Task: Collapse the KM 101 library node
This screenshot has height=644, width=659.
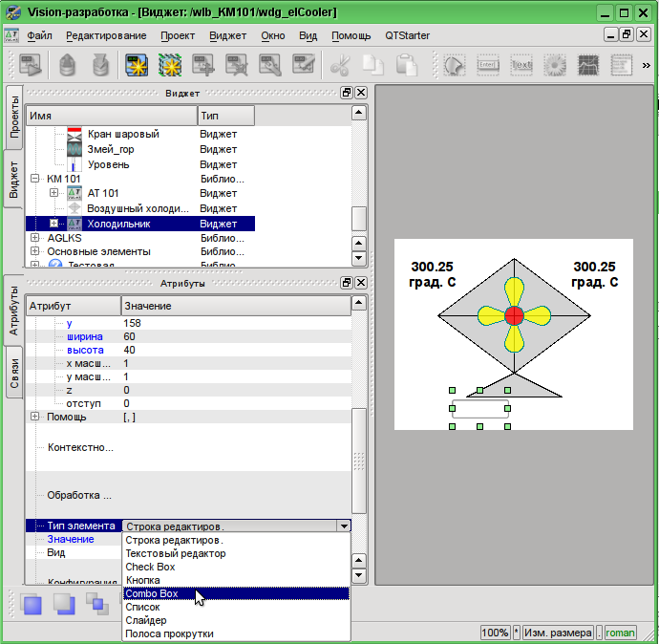Action: click(35, 179)
